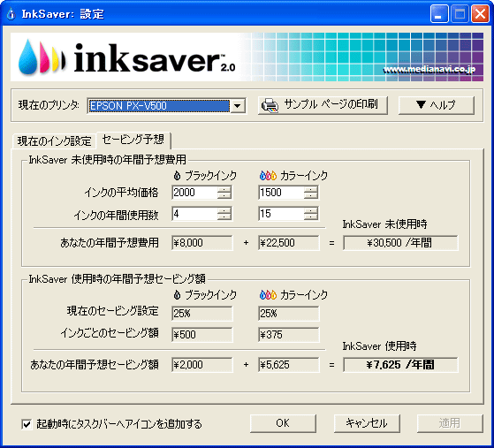Click the ¥2,000 yearly black saving value
494x448 pixels.
(202, 365)
